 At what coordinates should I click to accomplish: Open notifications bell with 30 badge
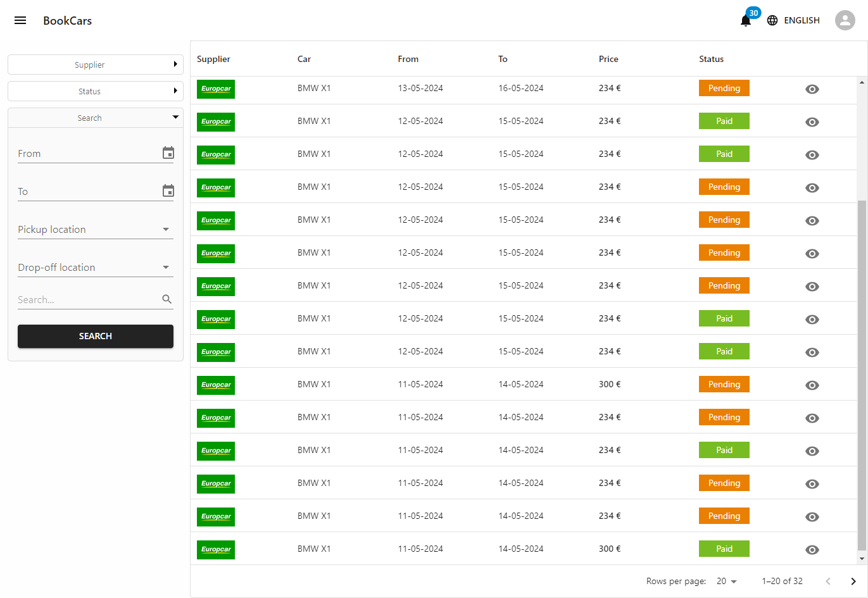746,20
